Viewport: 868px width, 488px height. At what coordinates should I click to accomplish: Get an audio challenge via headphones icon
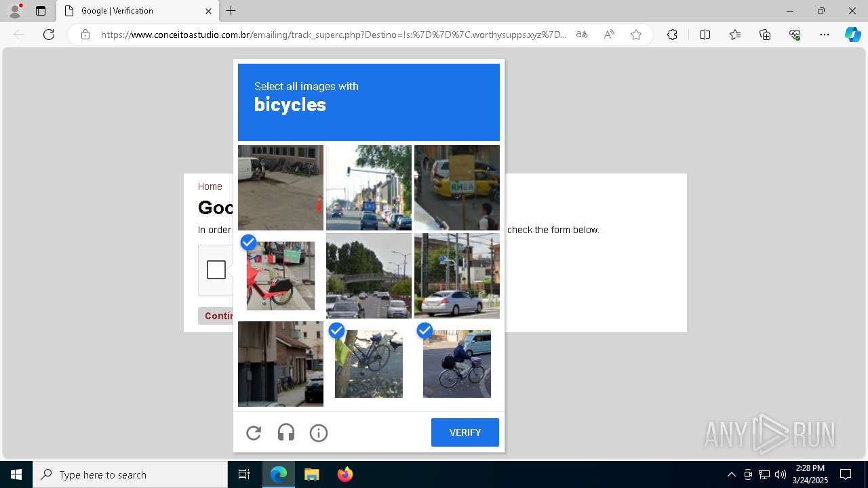(286, 432)
